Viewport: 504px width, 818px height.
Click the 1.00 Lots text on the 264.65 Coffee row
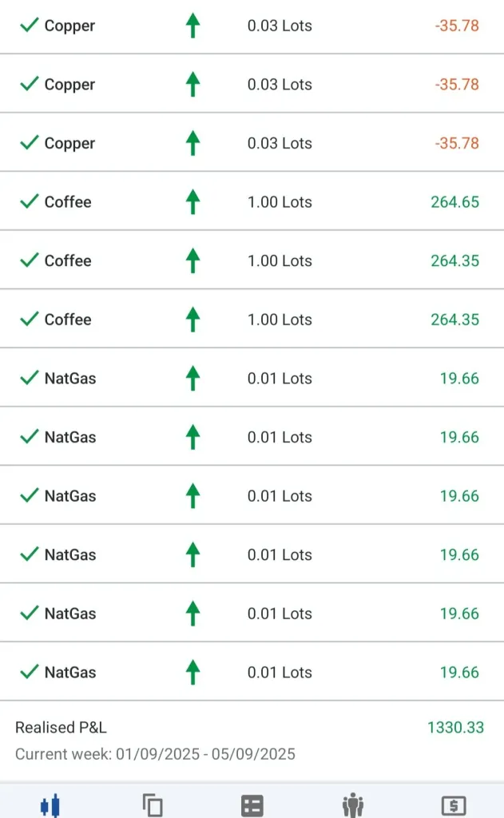pos(280,202)
